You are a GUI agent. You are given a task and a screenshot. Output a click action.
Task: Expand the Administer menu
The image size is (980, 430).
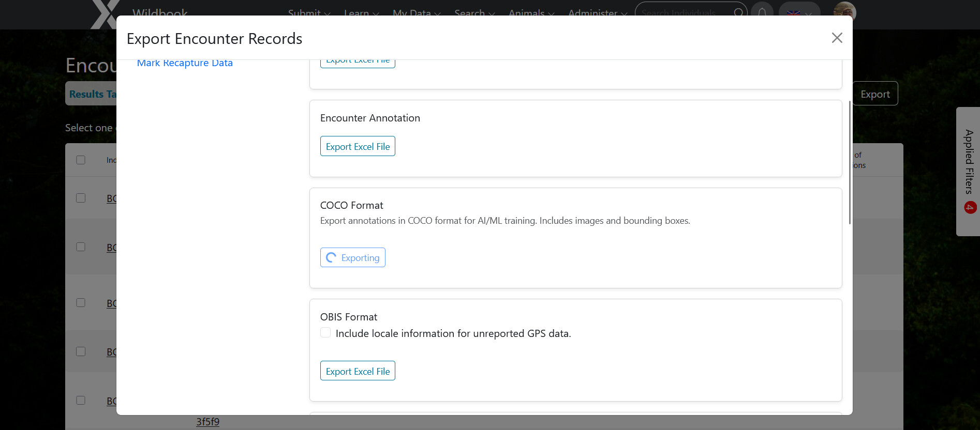coord(597,12)
